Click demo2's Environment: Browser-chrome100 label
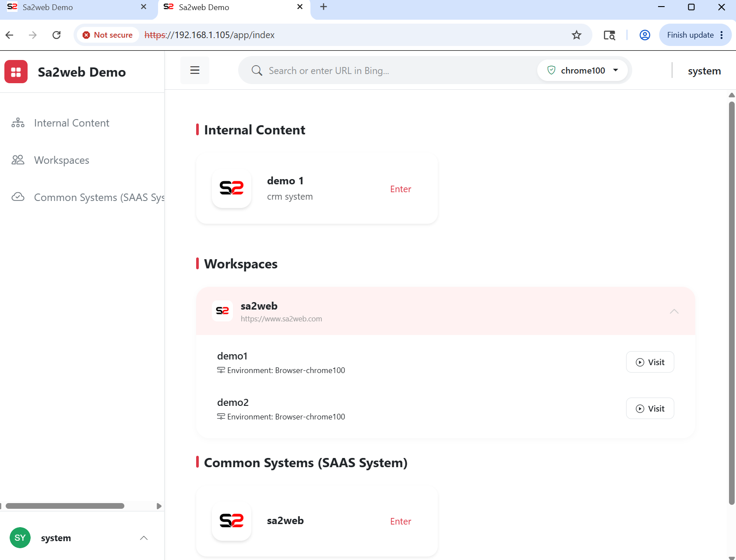This screenshot has width=736, height=560. coord(286,417)
